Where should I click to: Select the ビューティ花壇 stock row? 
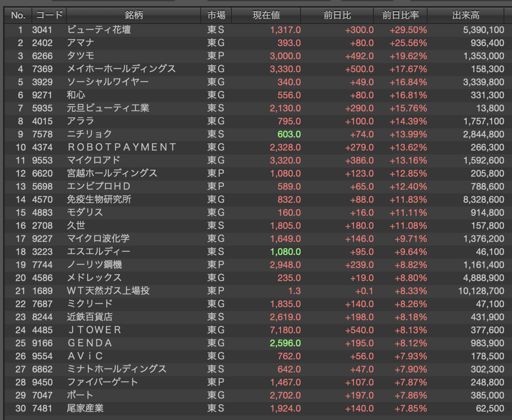tap(256, 29)
